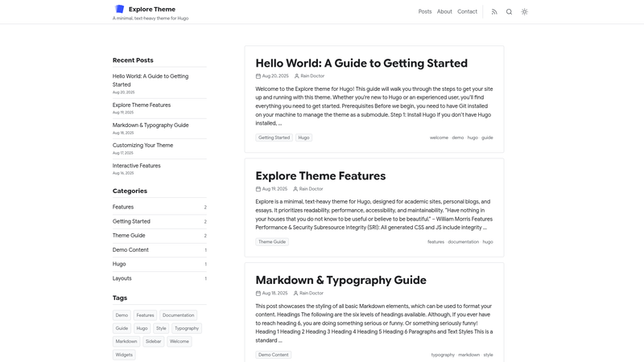This screenshot has height=362, width=644.
Task: Click the Aug 19, 2025 post date
Action: tap(275, 189)
